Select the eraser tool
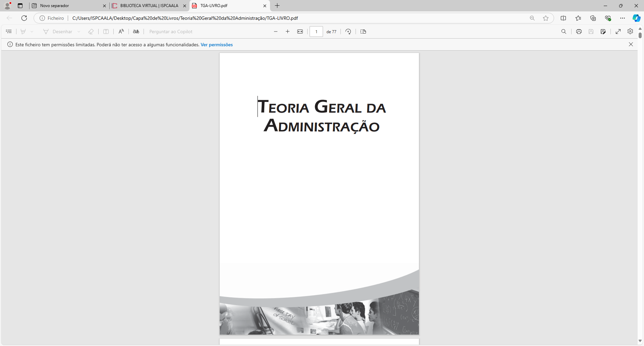This screenshot has width=644, height=346. tap(91, 31)
